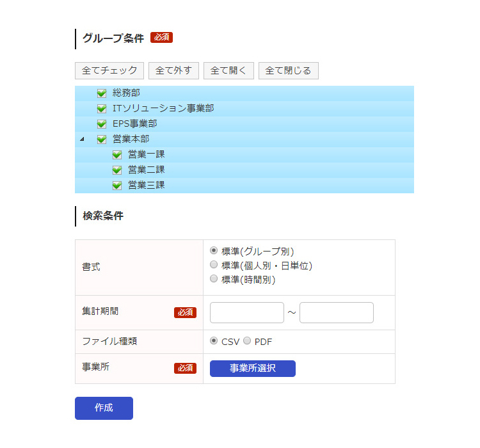Select the EPS事業部 row label
The width and height of the screenshot is (480, 448).
point(134,124)
